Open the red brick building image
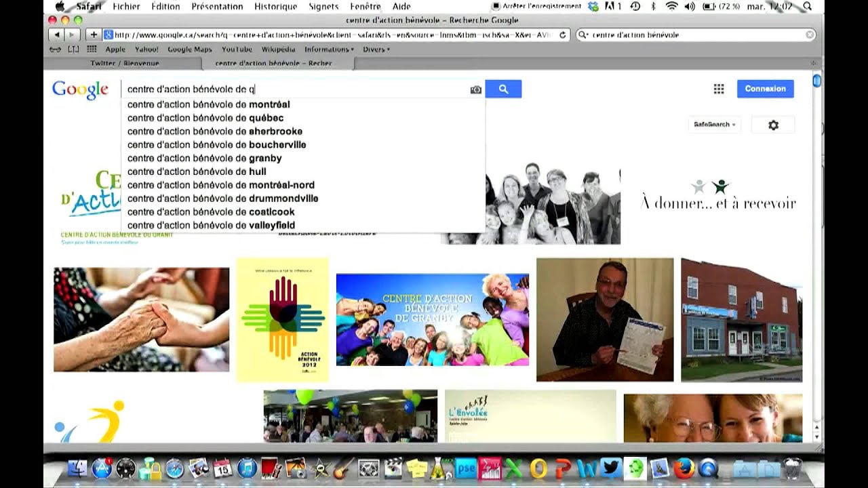Viewport: 868px width, 488px height. pos(742,319)
